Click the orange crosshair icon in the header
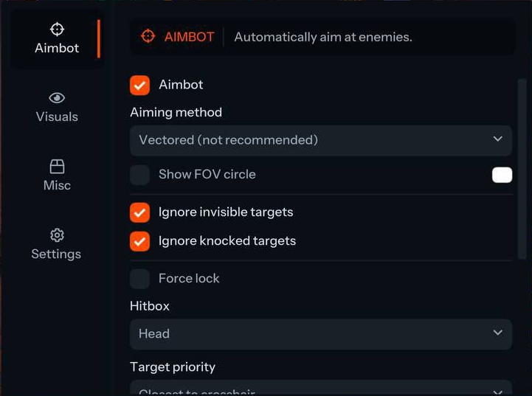532x396 pixels. click(x=148, y=36)
